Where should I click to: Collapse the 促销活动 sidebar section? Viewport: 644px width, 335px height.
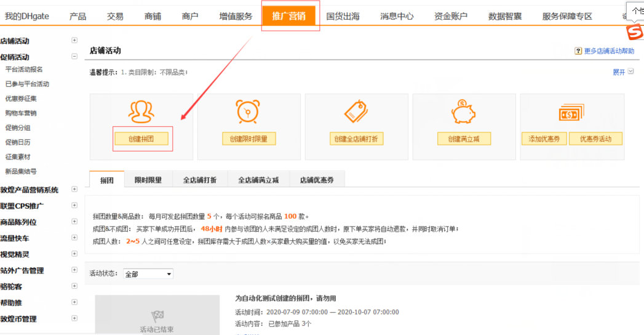[x=74, y=56]
